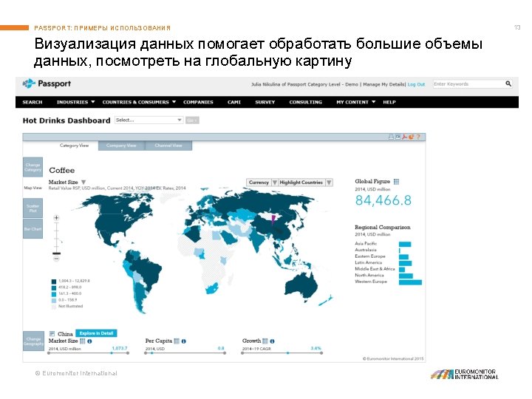Click the Passport logo
532x399 pixels.
pos(47,83)
